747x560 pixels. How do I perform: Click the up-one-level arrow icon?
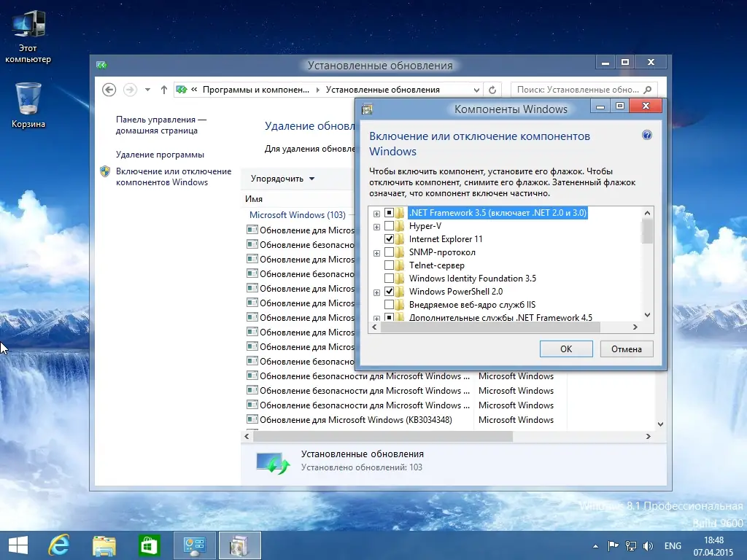tap(164, 90)
